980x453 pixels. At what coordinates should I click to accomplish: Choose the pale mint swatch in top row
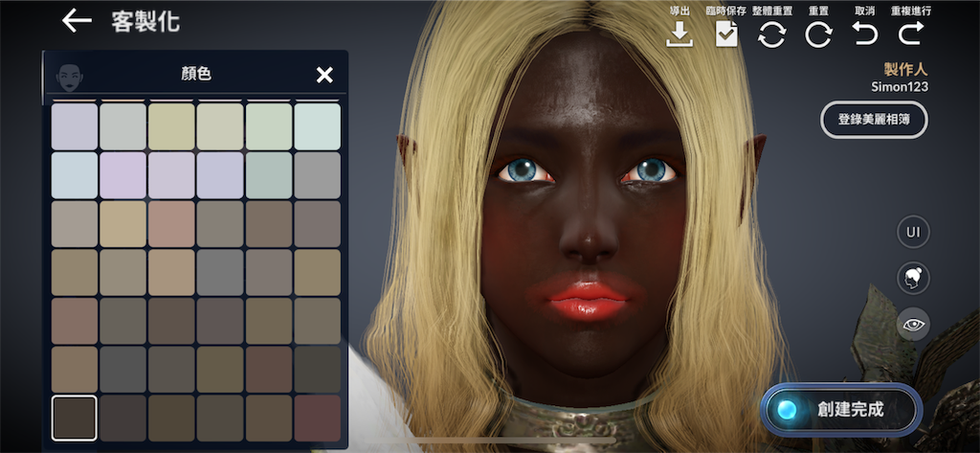(318, 126)
